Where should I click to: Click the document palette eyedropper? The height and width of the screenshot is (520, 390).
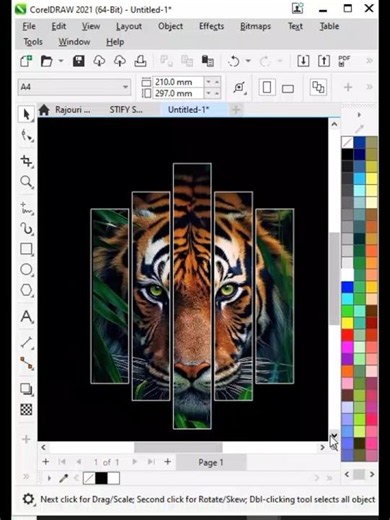coord(63,479)
